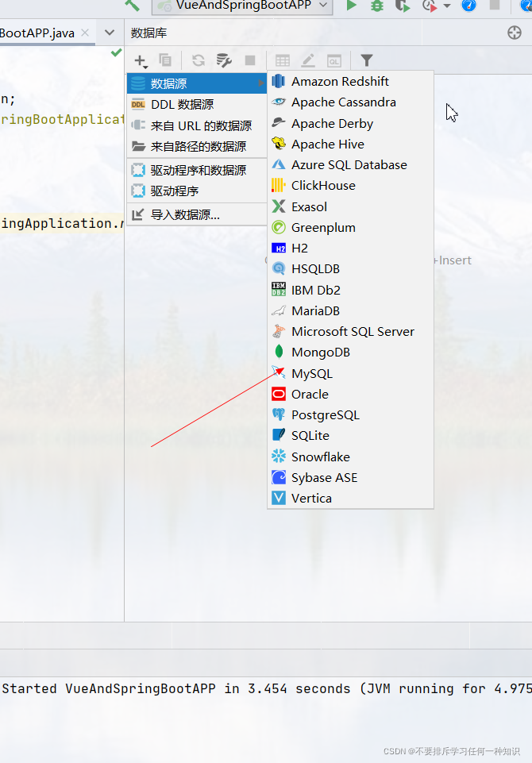The height and width of the screenshot is (763, 532).
Task: Choose PostgreSQL data source
Action: [350, 415]
